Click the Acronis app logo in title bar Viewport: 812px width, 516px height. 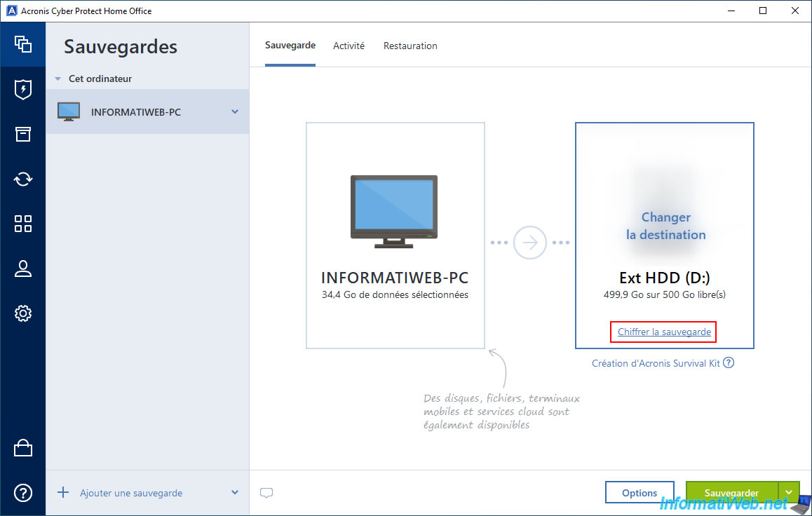pos(11,11)
